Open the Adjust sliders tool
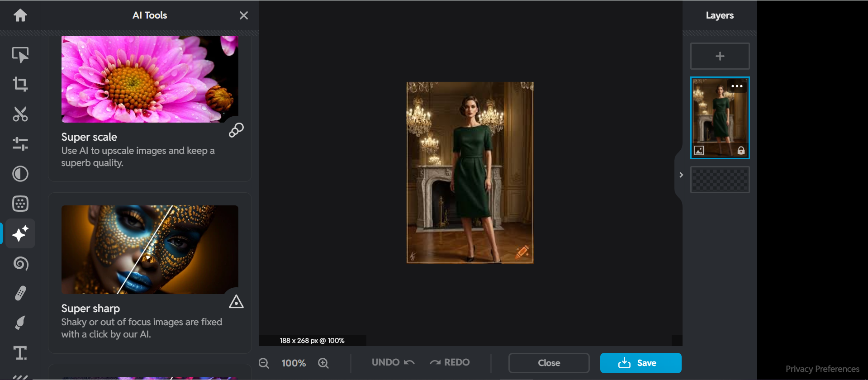This screenshot has width=868, height=380. click(x=20, y=144)
